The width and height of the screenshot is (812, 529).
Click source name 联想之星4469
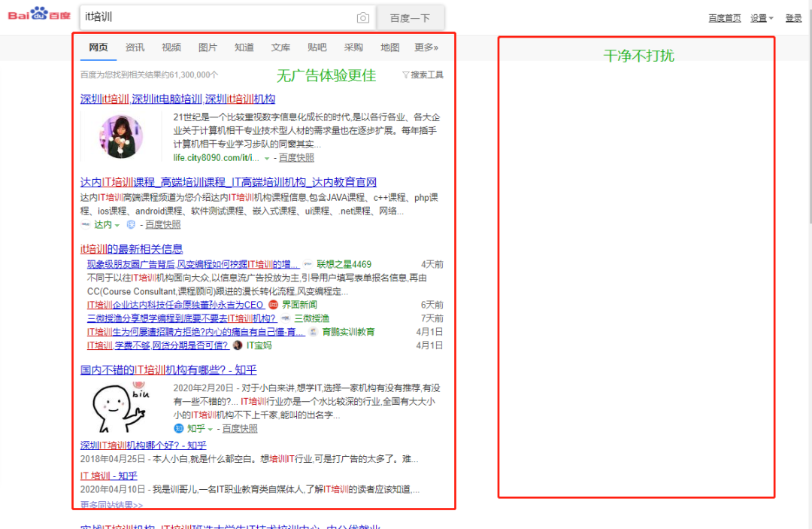[x=344, y=264]
